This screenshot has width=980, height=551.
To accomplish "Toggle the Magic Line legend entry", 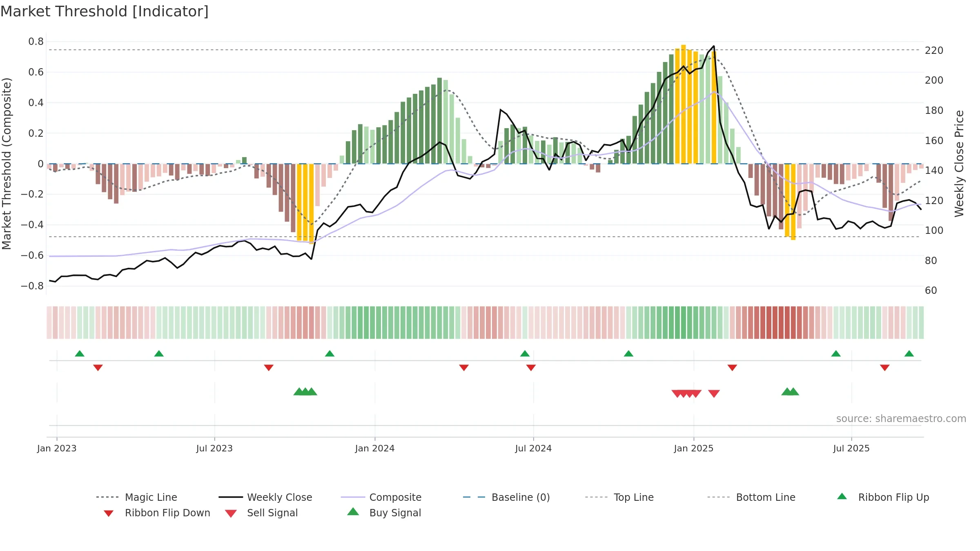I will [x=137, y=497].
